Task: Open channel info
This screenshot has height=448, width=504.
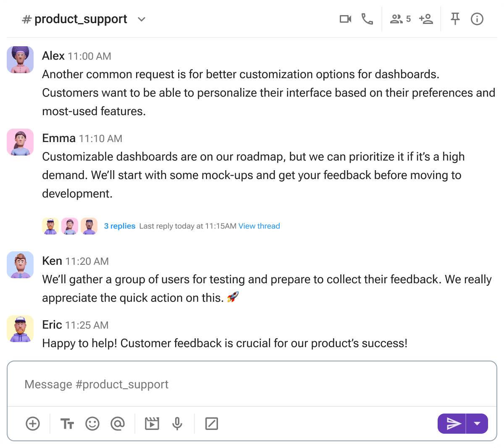Action: click(477, 19)
